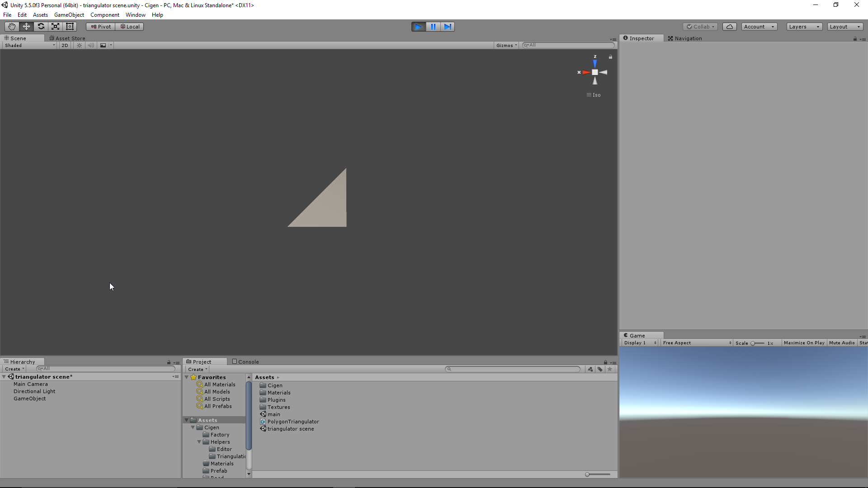Click the center cube of scene gizmo
The width and height of the screenshot is (868, 488).
click(x=595, y=72)
